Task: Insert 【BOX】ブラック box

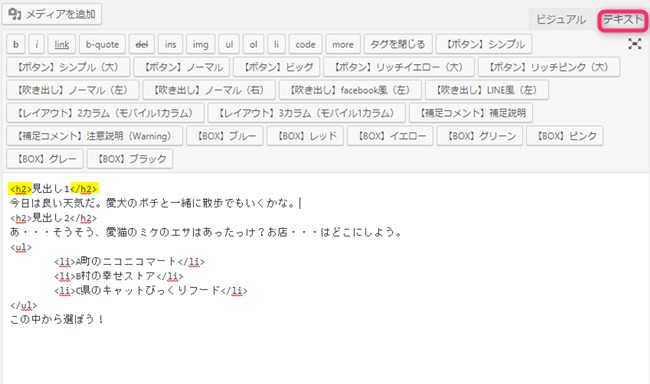Action: (x=130, y=159)
